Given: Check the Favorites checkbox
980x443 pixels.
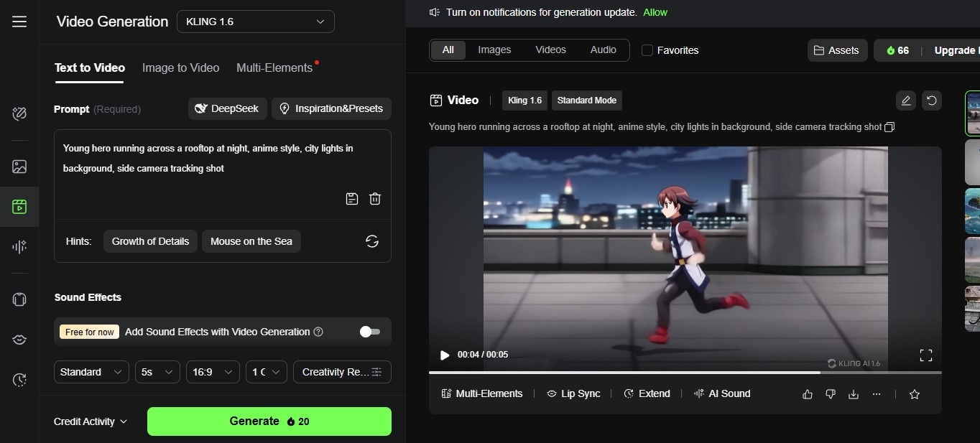Looking at the screenshot, I should [x=647, y=50].
